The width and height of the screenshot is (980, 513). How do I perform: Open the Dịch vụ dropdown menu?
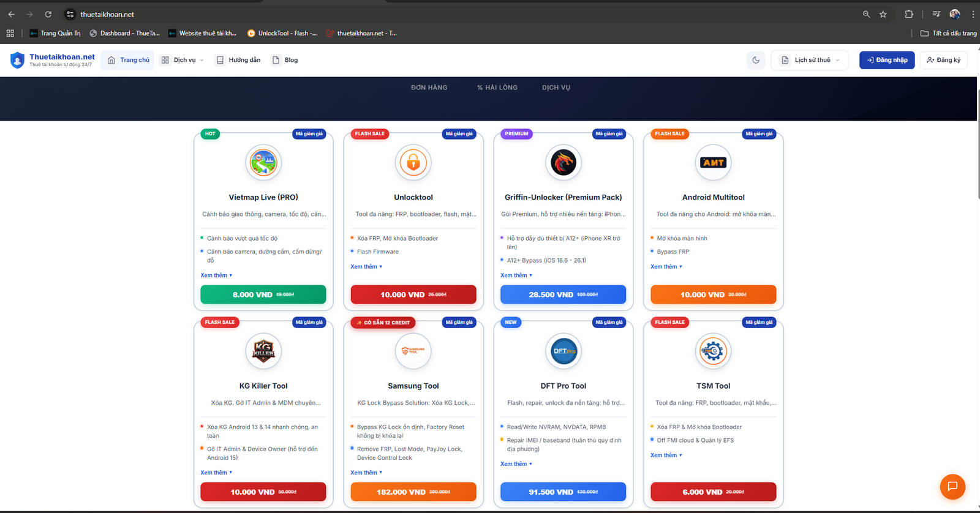[x=183, y=60]
